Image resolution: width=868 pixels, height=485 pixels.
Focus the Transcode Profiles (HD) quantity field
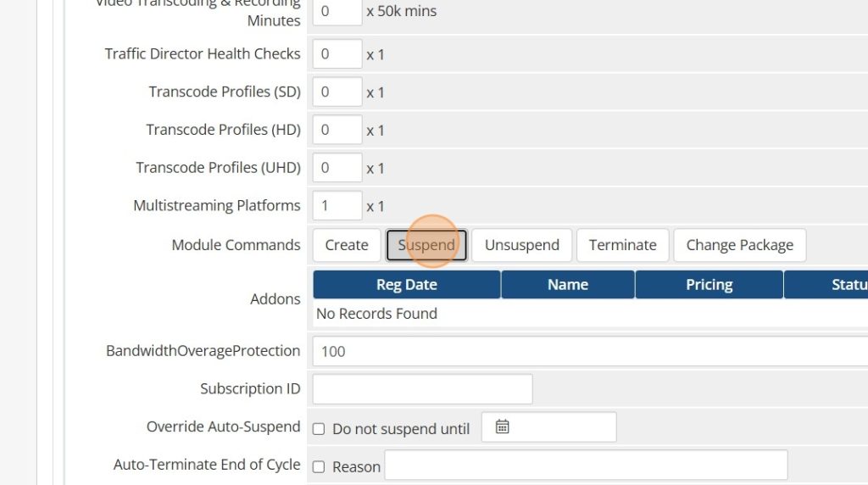[337, 130]
